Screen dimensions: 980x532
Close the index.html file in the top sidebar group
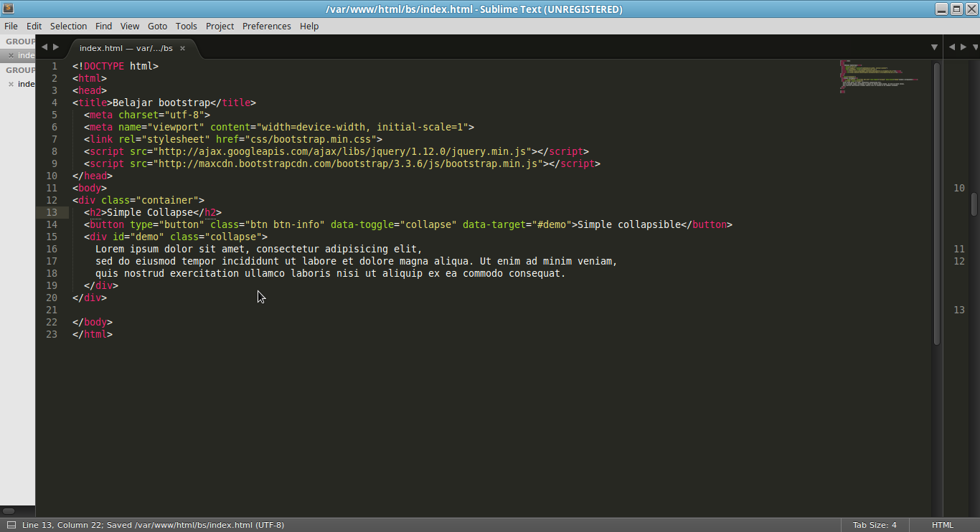tap(11, 55)
